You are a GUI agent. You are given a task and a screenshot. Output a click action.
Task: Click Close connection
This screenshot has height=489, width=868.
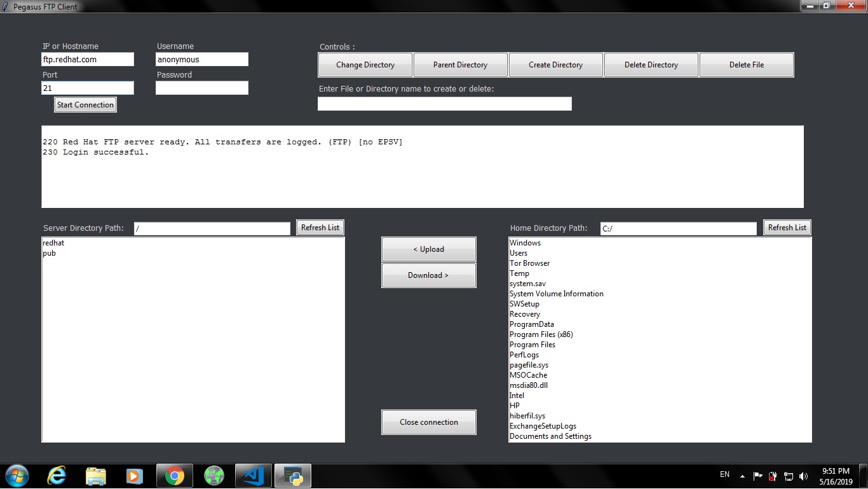click(428, 422)
